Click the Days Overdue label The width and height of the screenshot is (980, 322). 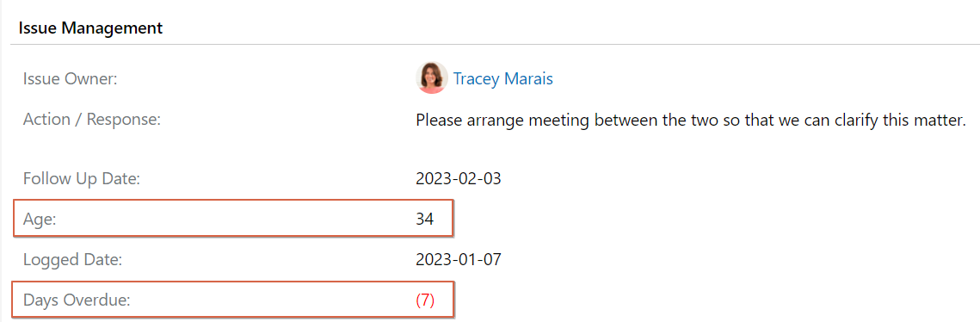(x=77, y=300)
